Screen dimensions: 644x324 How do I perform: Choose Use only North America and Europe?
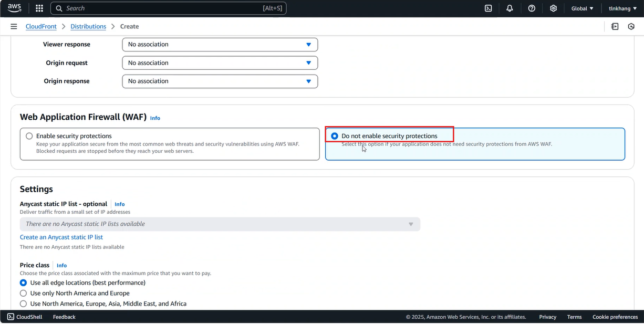point(23,293)
